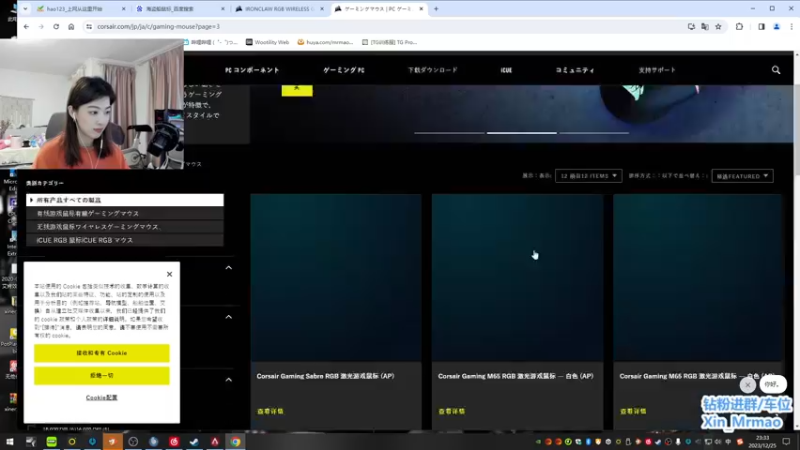Open the install/cast icon in address bar

tap(691, 27)
